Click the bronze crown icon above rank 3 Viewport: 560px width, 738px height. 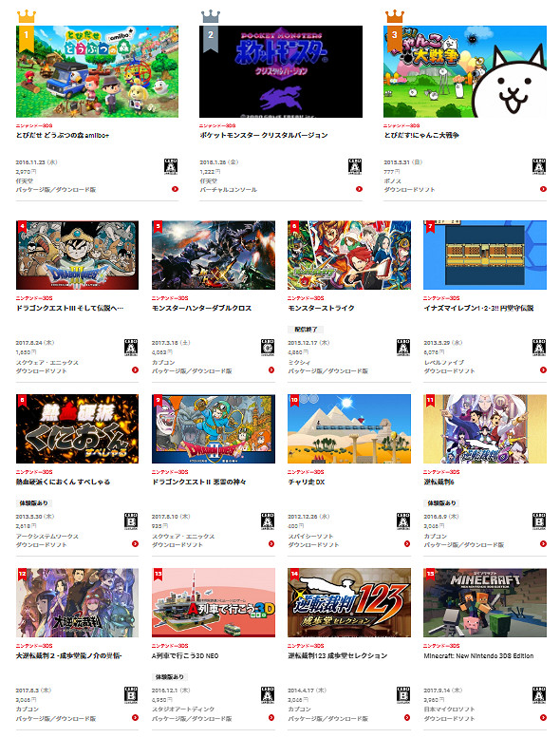(x=395, y=16)
